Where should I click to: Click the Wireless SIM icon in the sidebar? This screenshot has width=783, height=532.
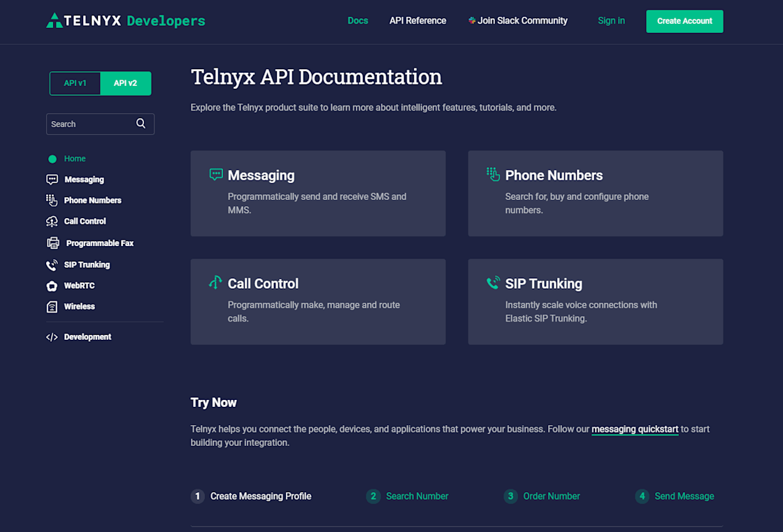(52, 307)
